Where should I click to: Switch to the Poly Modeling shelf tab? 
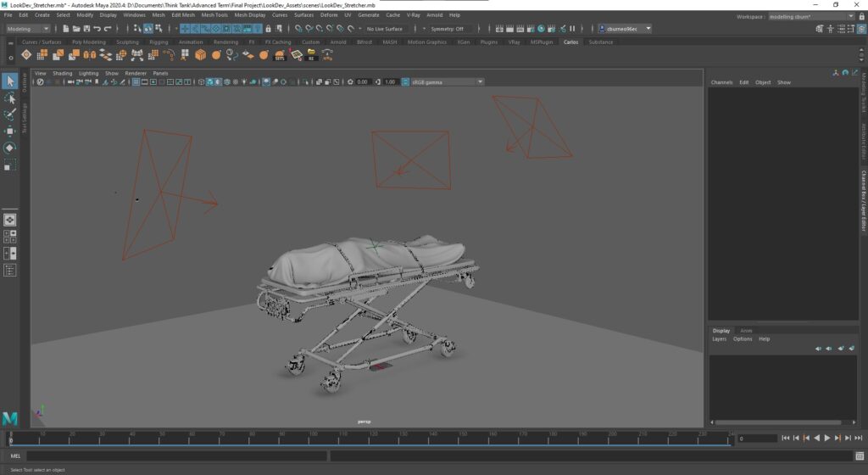click(88, 42)
